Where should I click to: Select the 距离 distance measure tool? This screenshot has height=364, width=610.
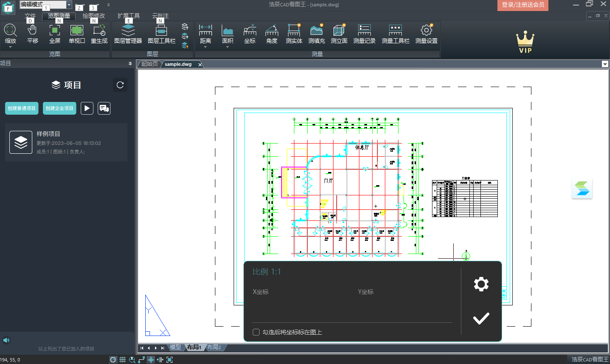(206, 33)
